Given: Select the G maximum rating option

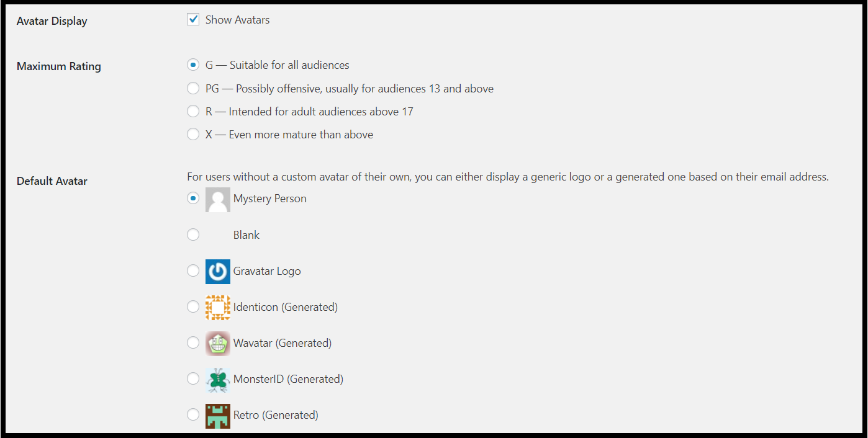Looking at the screenshot, I should coord(193,65).
